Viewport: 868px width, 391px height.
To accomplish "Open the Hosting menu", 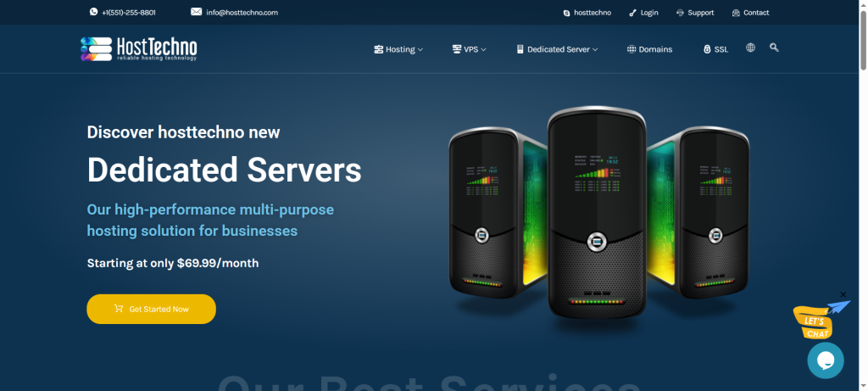I will (398, 49).
